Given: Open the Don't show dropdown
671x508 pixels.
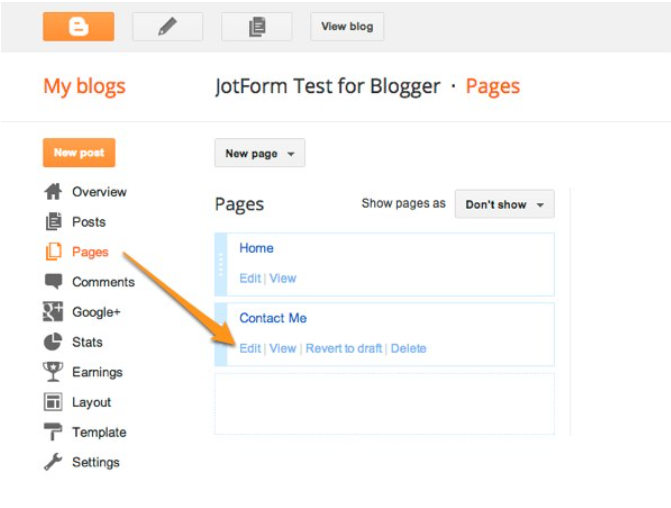Looking at the screenshot, I should pyautogui.click(x=505, y=204).
